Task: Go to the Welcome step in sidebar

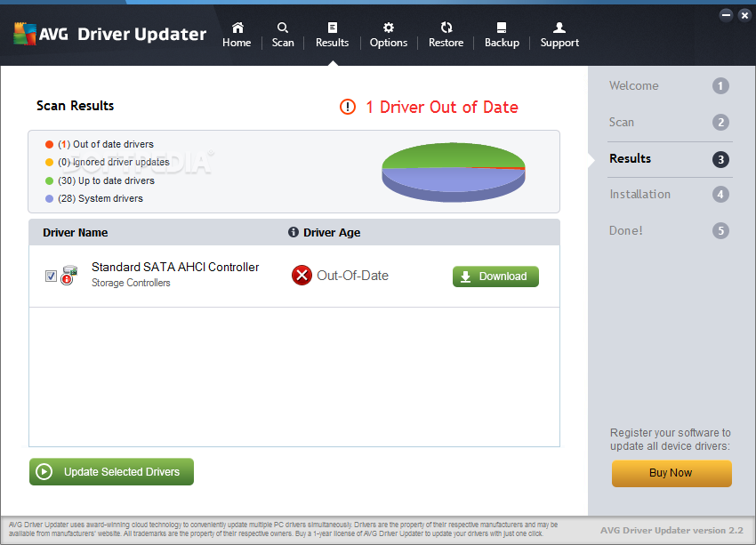Action: [634, 86]
